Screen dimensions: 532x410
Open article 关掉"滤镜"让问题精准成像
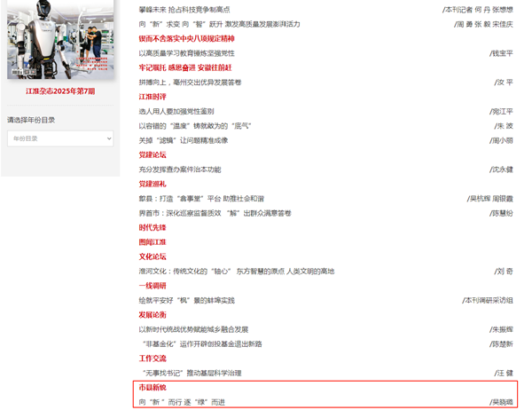click(184, 140)
